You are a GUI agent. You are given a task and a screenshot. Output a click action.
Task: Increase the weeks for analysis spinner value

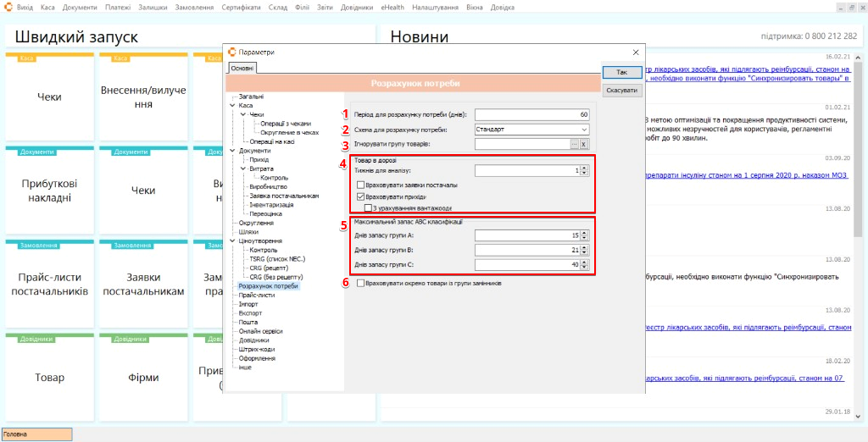[x=584, y=169]
